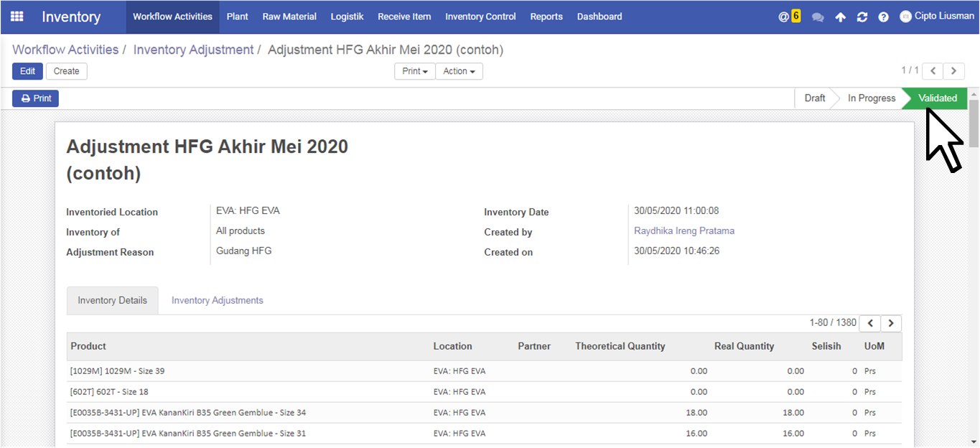Expand the Action dropdown menu

pyautogui.click(x=459, y=71)
